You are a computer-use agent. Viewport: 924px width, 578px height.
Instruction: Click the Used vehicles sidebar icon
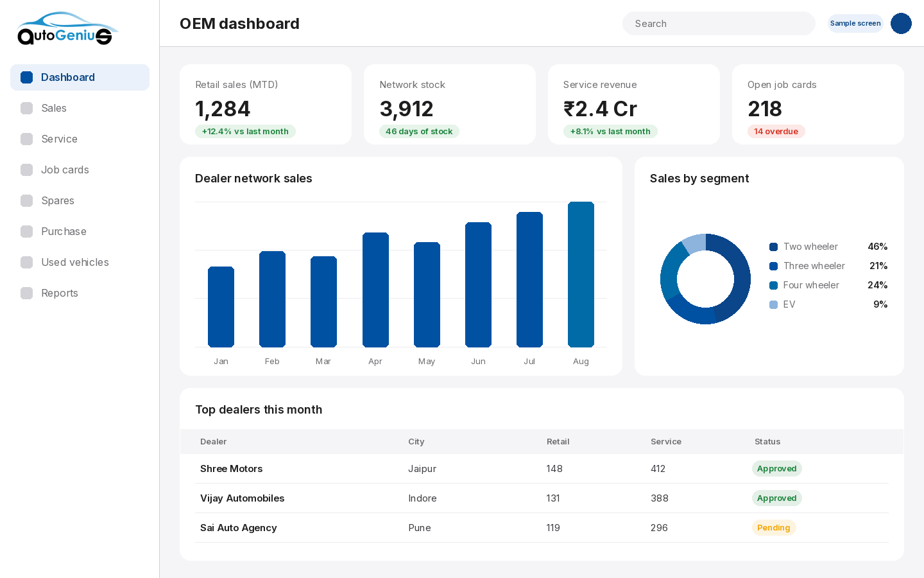(x=27, y=263)
